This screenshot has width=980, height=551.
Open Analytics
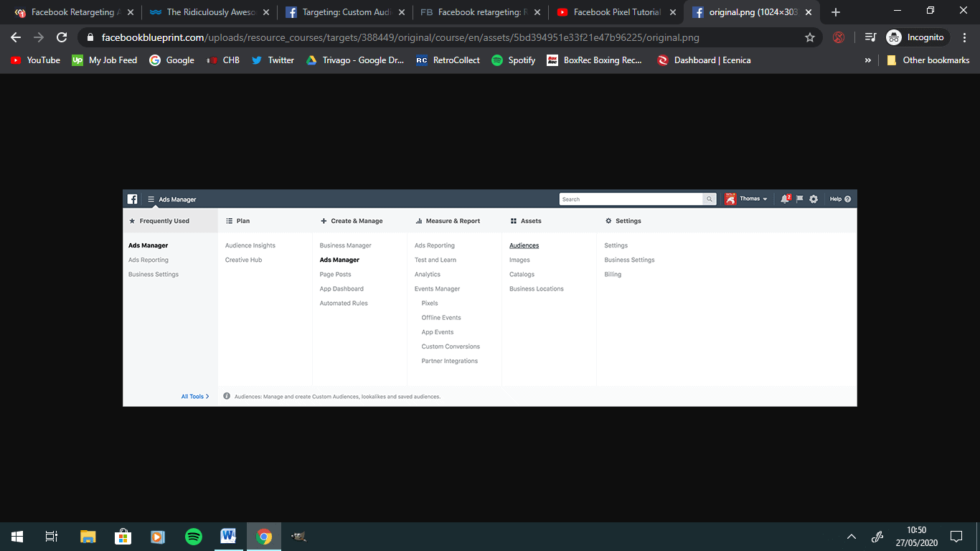428,274
